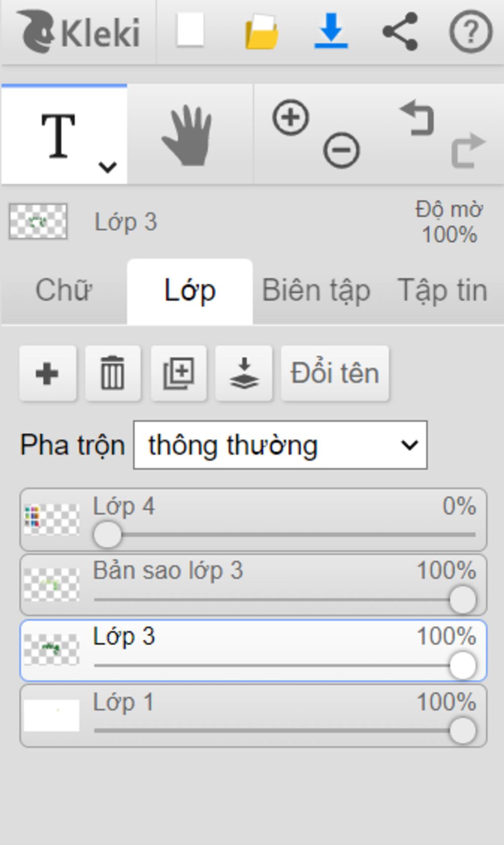The image size is (504, 845).
Task: Expand the Text tool chevron
Action: (x=107, y=167)
